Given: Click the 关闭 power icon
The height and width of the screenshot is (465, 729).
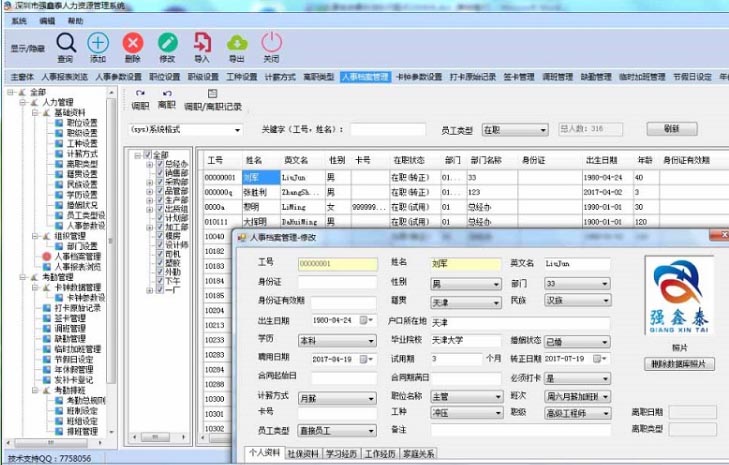Looking at the screenshot, I should [271, 43].
